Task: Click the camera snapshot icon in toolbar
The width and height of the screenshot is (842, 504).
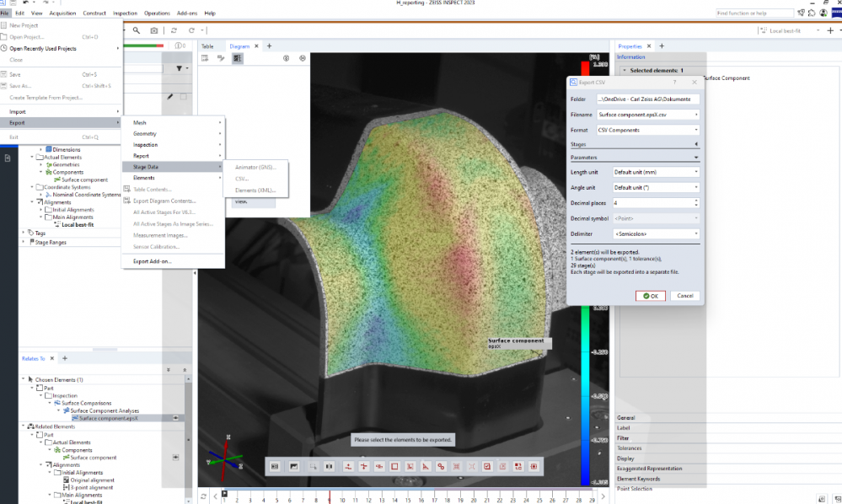Action: point(153,30)
